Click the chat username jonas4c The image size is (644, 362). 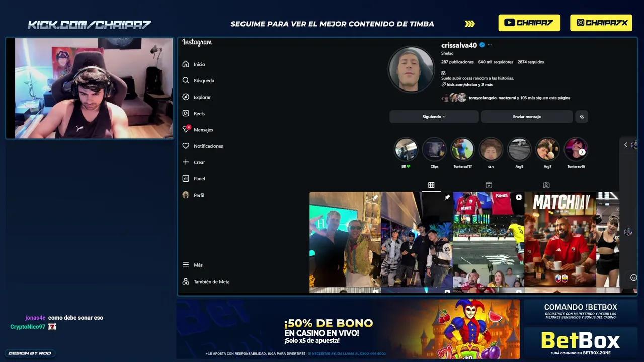click(35, 318)
